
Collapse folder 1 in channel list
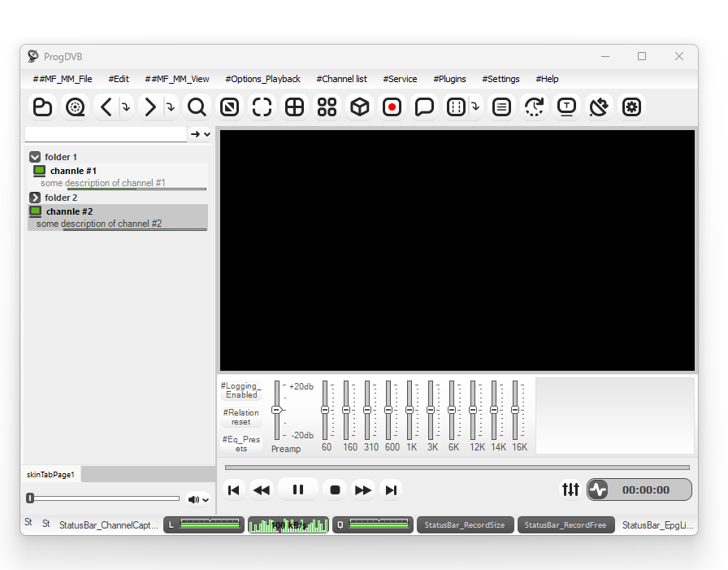(x=35, y=157)
